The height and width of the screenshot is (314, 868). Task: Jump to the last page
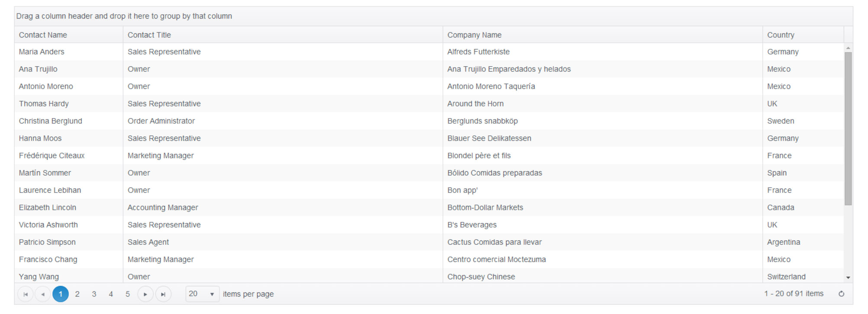pos(163,295)
